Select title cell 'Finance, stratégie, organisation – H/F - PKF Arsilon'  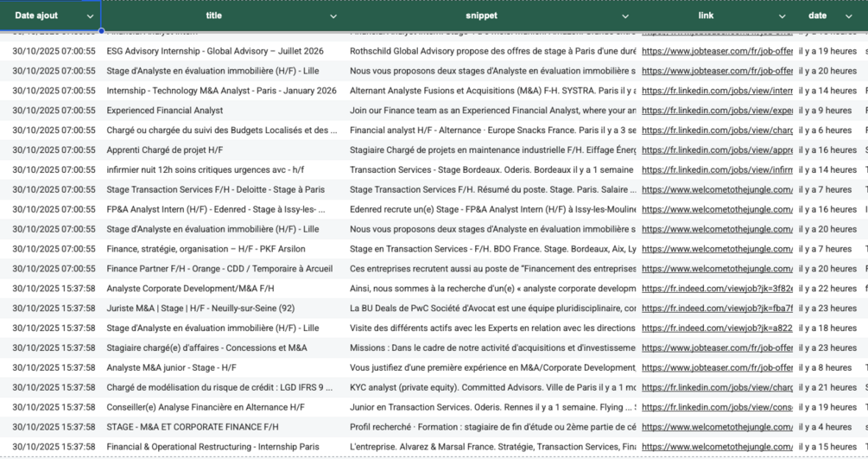click(206, 249)
